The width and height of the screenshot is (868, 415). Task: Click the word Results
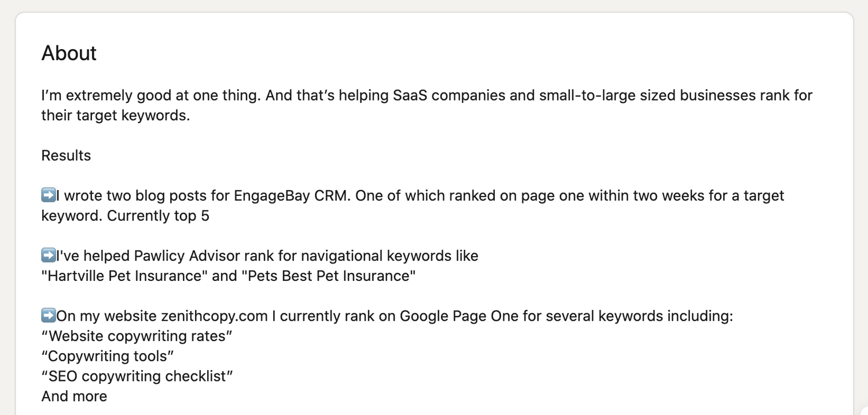tap(66, 155)
